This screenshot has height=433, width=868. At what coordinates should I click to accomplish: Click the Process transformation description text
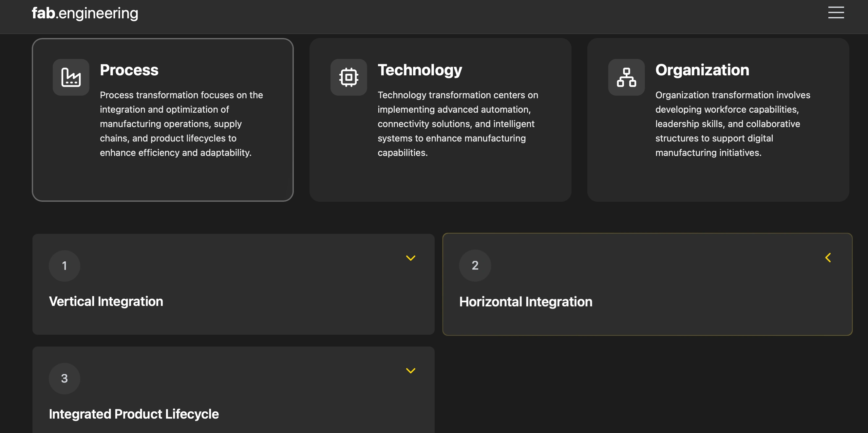click(181, 124)
